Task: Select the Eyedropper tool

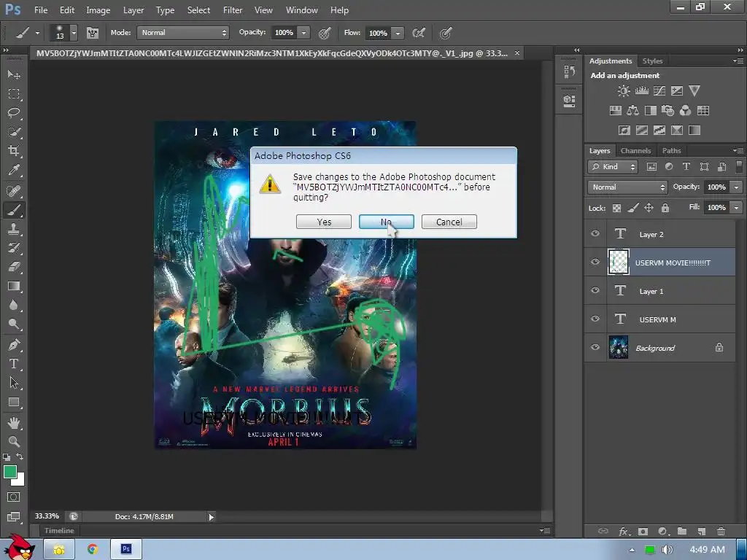Action: click(x=14, y=170)
